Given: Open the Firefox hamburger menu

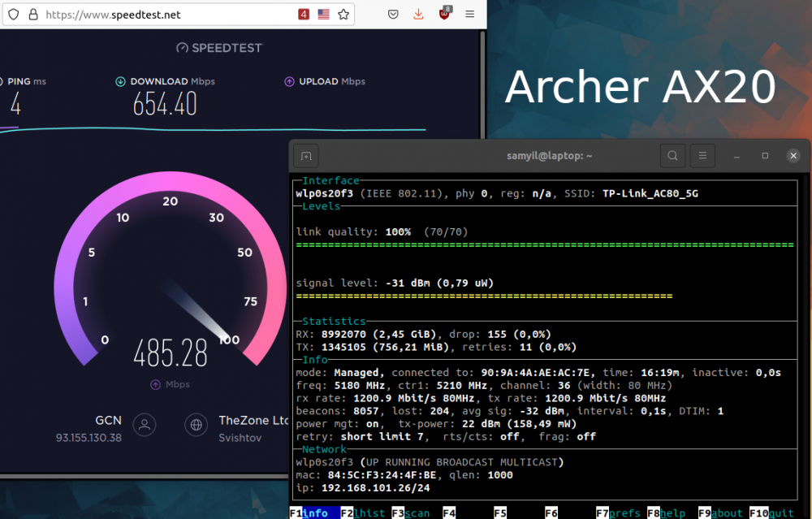Looking at the screenshot, I should click(469, 14).
